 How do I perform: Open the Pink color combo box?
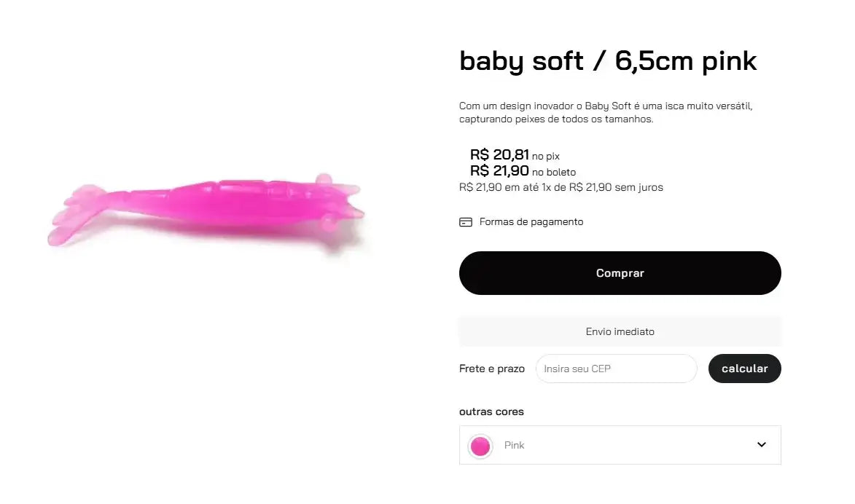[620, 445]
